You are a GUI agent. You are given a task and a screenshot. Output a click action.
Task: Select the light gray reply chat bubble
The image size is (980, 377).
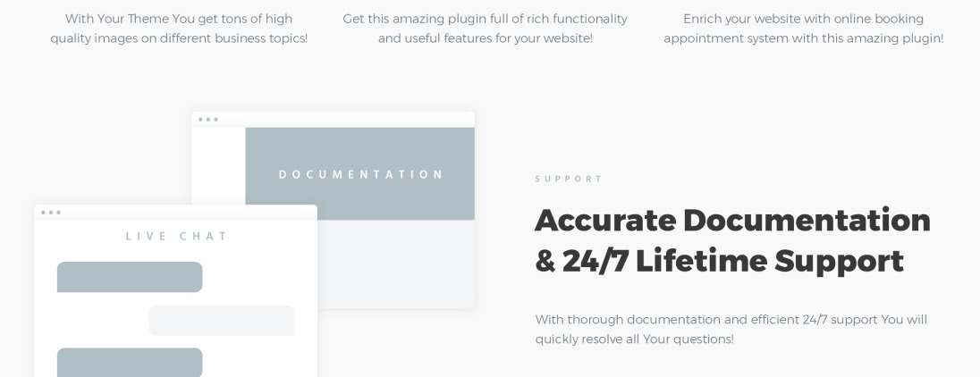[x=221, y=320]
